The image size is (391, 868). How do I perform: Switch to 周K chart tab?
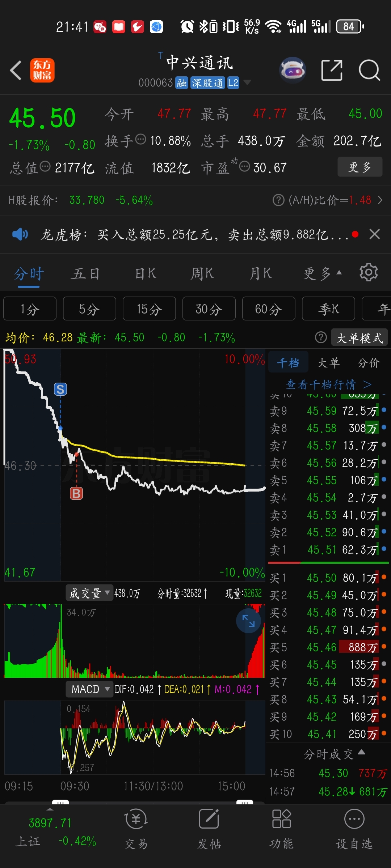(202, 274)
